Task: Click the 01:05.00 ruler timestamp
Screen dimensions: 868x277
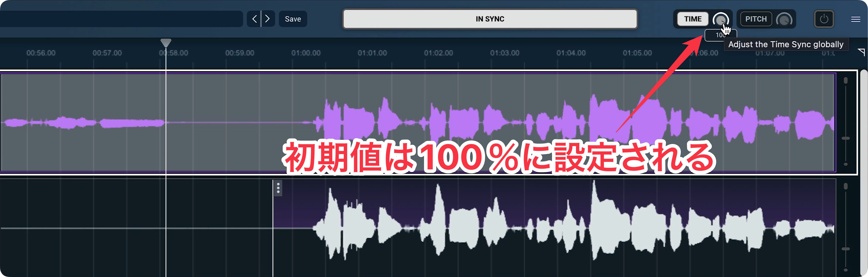Action: point(637,53)
